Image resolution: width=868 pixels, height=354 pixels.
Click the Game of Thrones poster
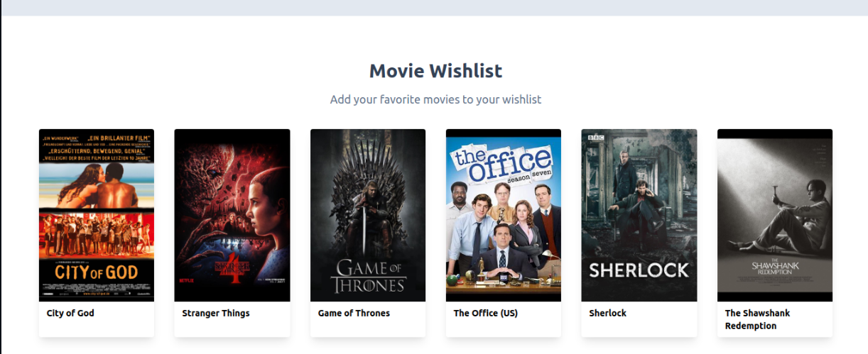(368, 215)
